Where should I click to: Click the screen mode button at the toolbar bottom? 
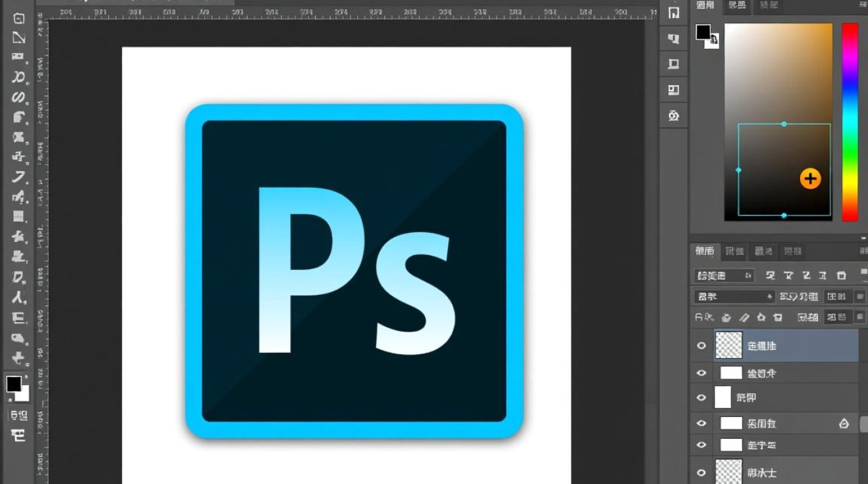(x=18, y=435)
